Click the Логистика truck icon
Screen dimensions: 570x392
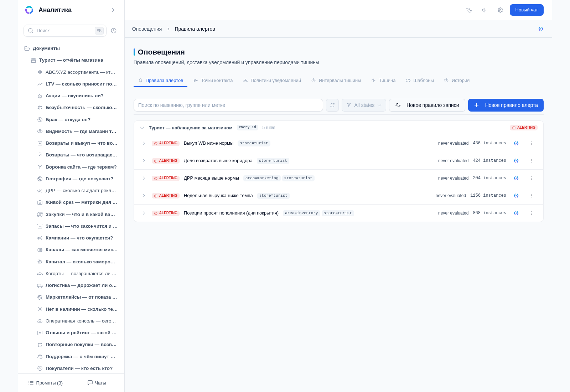(x=40, y=285)
